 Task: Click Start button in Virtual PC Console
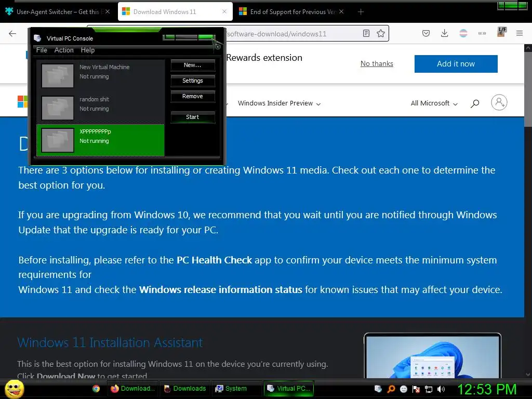click(192, 117)
